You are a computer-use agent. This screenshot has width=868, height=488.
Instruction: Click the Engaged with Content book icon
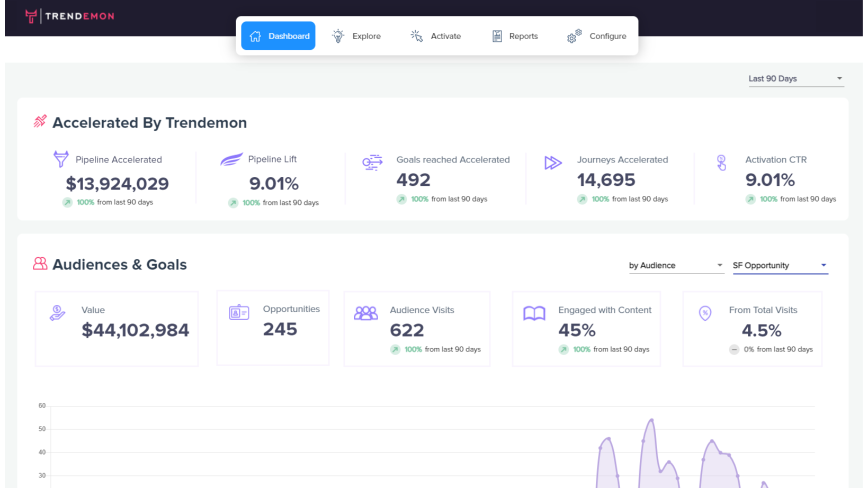[x=534, y=313]
